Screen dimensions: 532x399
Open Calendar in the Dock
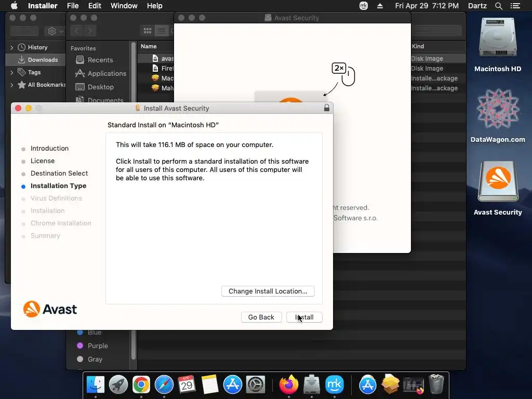[x=187, y=384]
